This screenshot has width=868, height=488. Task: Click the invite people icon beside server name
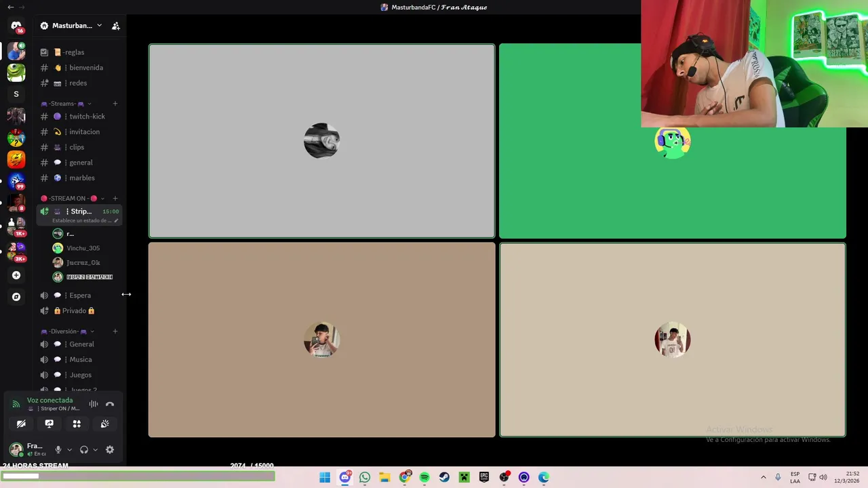tap(116, 26)
